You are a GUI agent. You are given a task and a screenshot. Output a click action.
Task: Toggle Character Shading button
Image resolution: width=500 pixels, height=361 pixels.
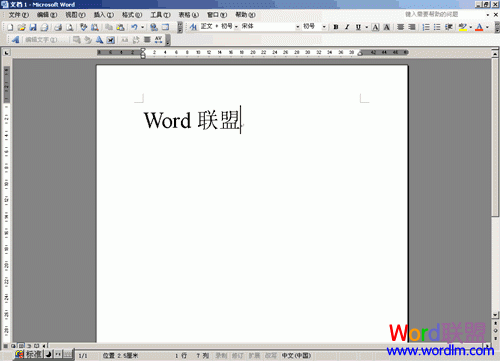387,27
